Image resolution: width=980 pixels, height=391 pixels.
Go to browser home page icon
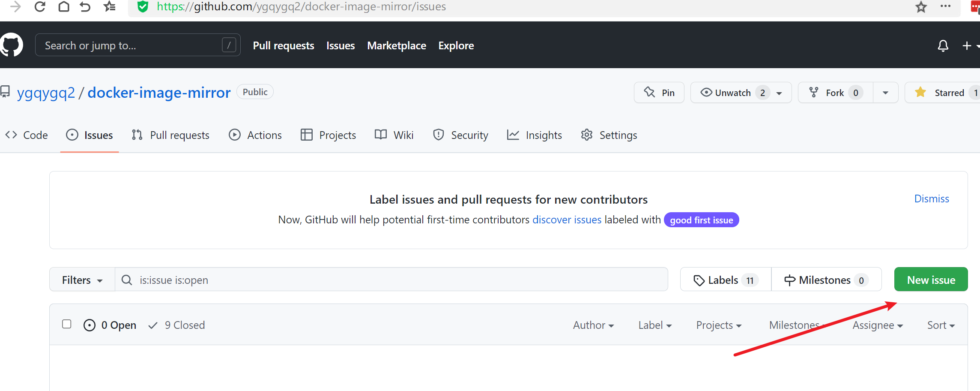coord(64,6)
